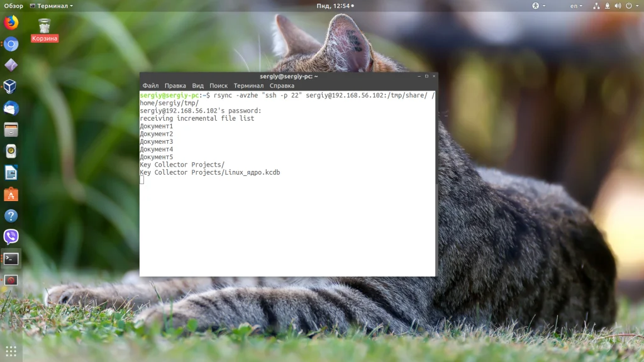Screen dimensions: 644x362
Task: Open the Корзина trash desktop icon
Action: click(x=45, y=30)
